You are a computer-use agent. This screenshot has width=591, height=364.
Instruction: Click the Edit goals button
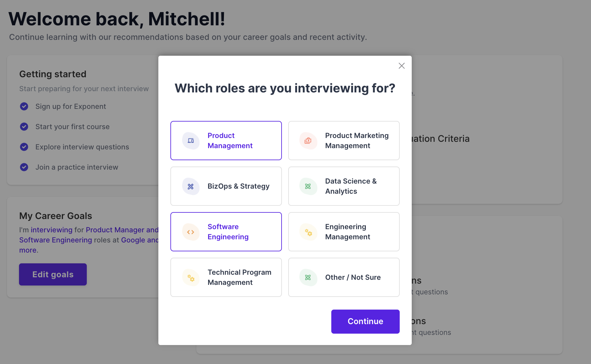click(53, 274)
